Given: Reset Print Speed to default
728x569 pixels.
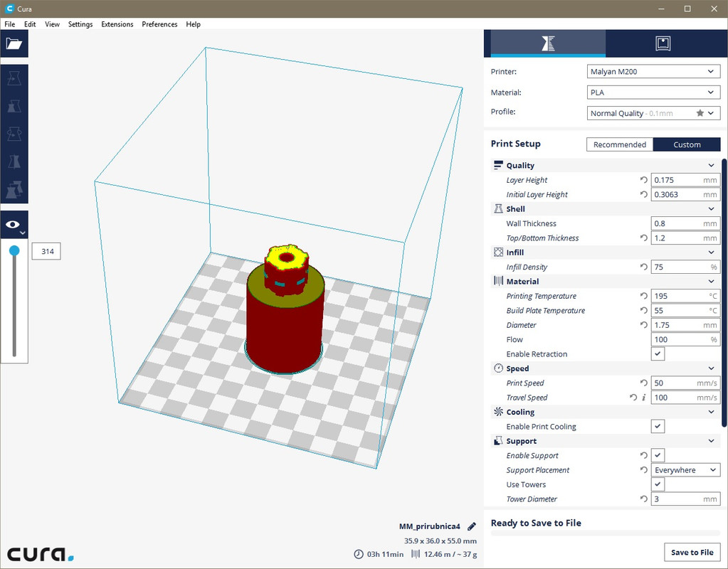Looking at the screenshot, I should [643, 383].
